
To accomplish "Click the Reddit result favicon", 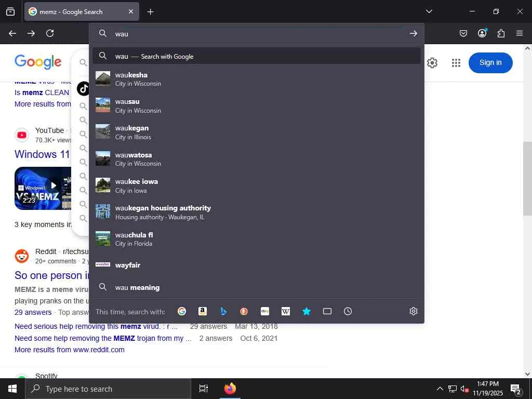I will tap(22, 256).
